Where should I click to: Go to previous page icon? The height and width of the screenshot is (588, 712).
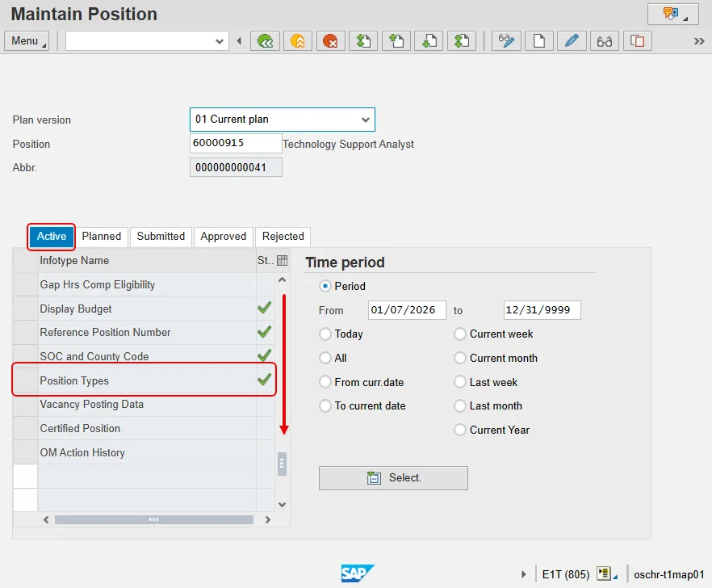pos(396,41)
